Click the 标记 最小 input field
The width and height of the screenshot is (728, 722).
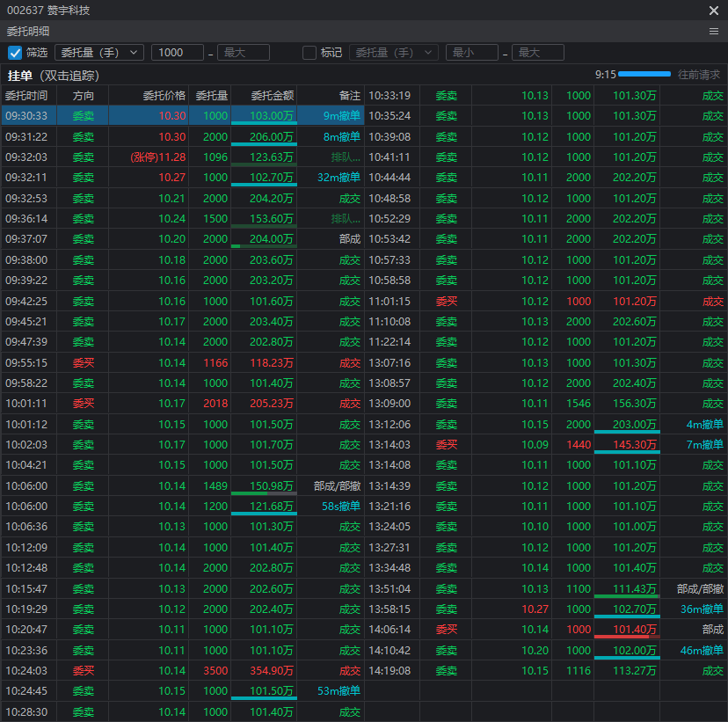point(471,53)
